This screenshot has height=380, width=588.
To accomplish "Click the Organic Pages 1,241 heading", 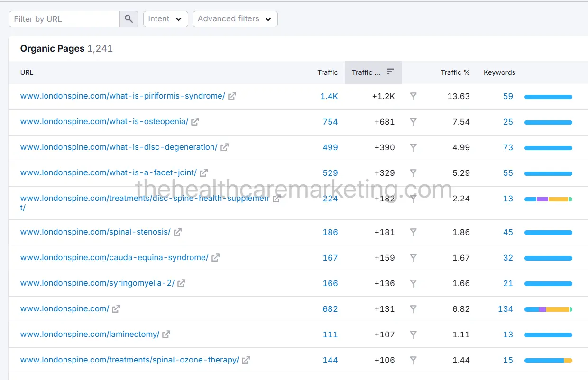I will point(66,48).
